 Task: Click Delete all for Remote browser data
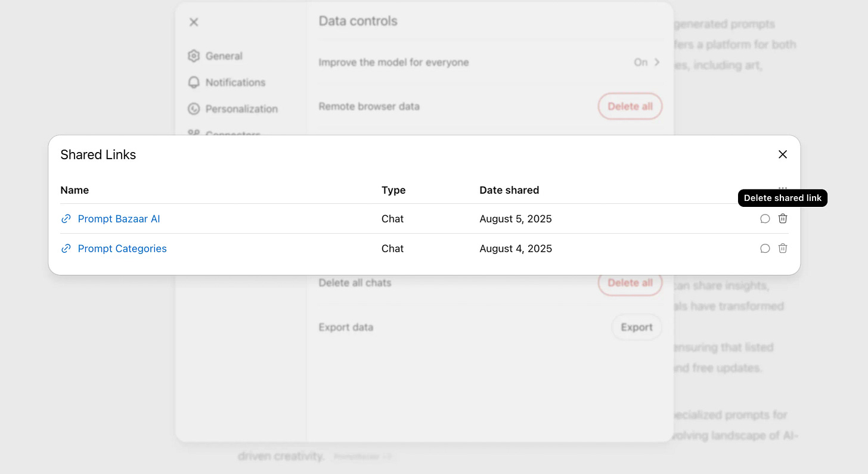(630, 107)
